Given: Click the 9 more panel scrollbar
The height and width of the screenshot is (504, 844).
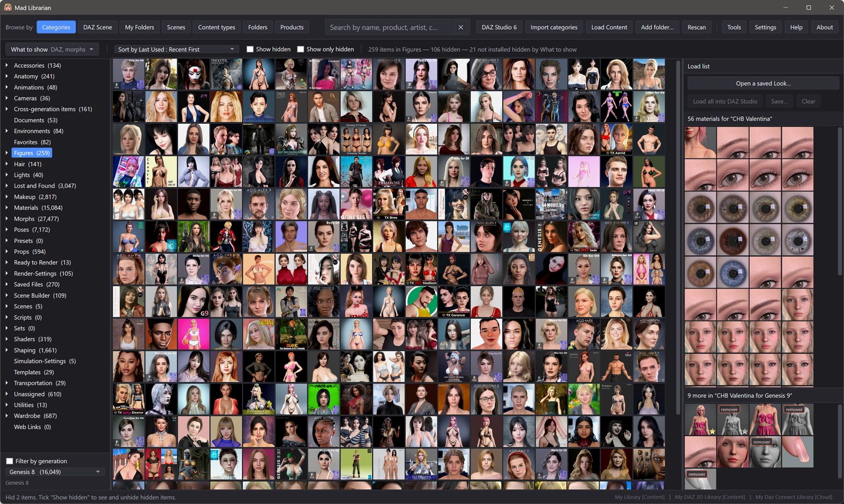Looking at the screenshot, I should 839,442.
